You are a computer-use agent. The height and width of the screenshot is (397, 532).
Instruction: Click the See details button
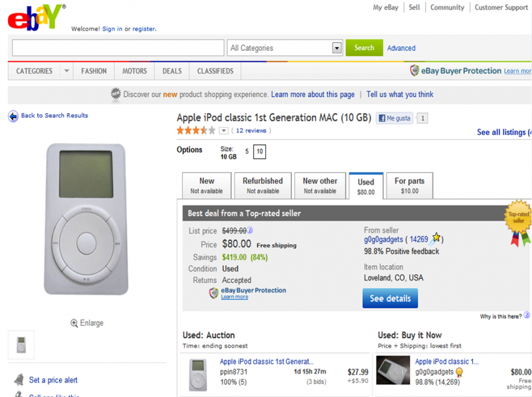point(390,298)
